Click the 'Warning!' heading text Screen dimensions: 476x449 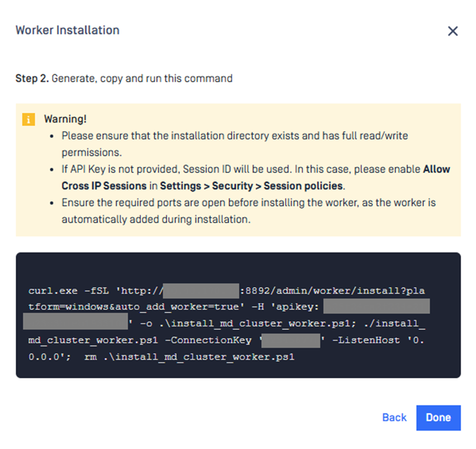coord(65,119)
